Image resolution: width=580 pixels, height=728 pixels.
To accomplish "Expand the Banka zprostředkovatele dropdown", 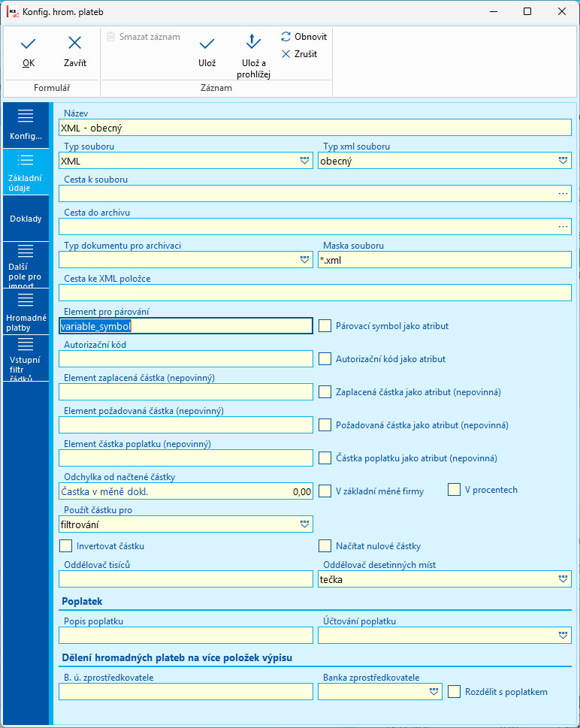I will pyautogui.click(x=433, y=691).
